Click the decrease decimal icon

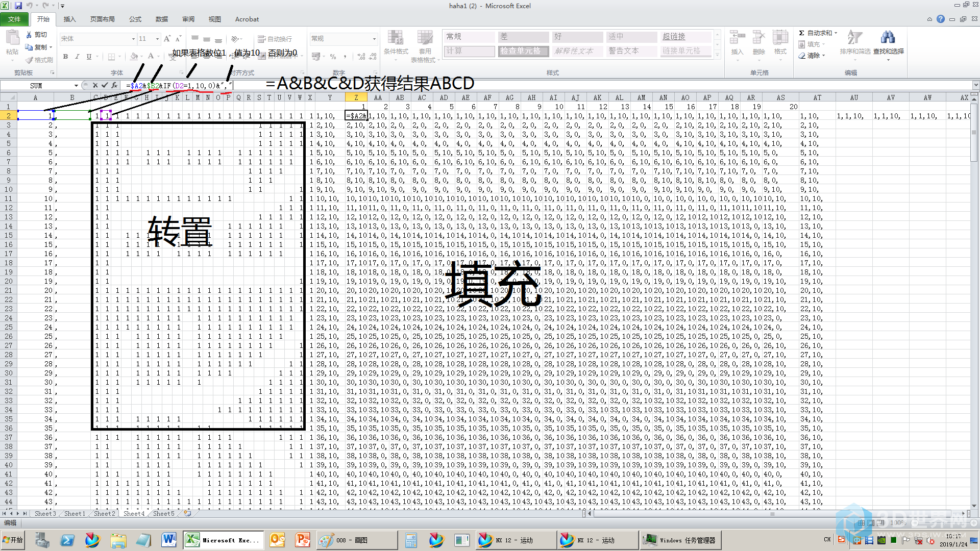[x=374, y=57]
